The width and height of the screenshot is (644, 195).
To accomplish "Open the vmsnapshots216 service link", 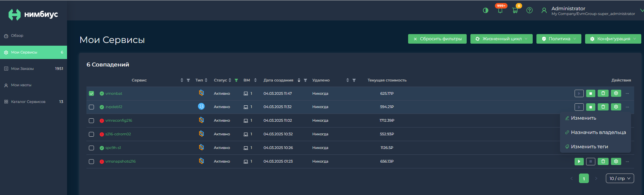I will point(120,162).
